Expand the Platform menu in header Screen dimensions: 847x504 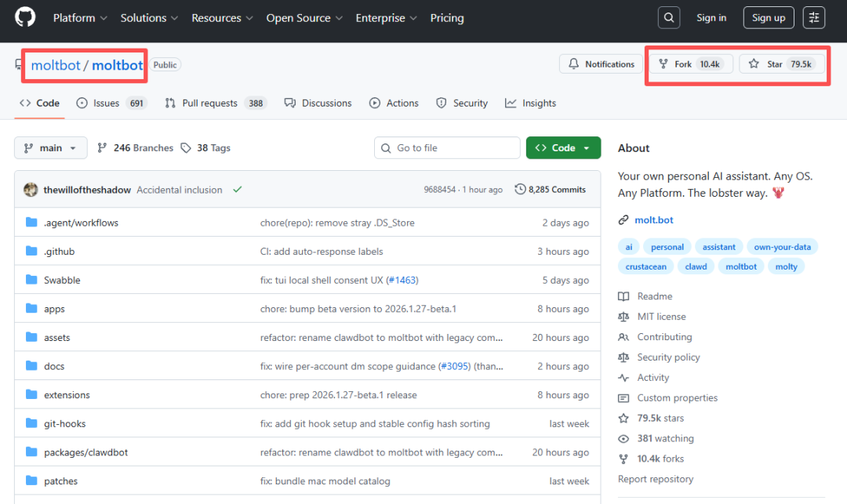pyautogui.click(x=79, y=18)
